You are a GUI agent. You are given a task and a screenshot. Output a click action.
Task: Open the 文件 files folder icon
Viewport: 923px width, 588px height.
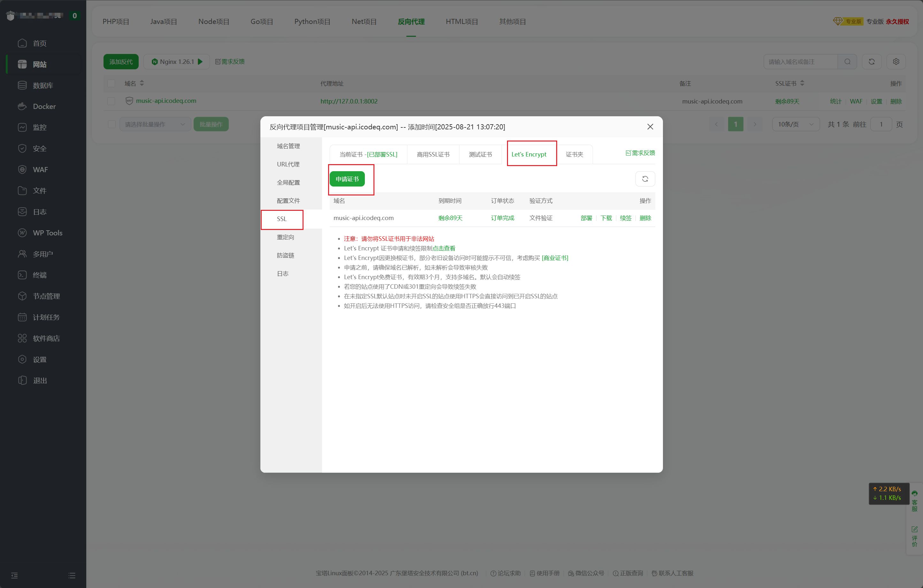coord(22,190)
